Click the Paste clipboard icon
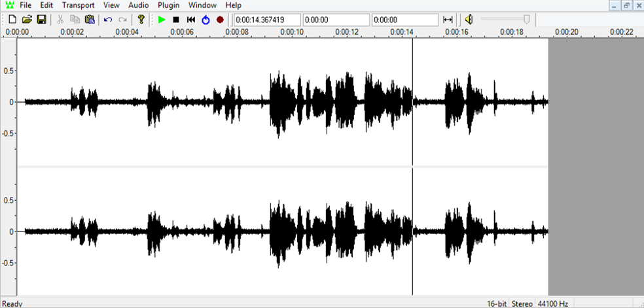 (x=90, y=19)
